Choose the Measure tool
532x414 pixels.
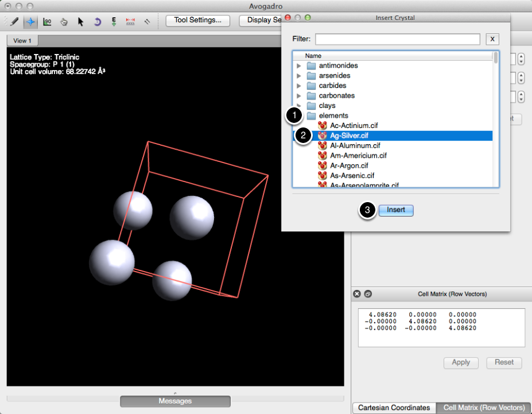[130, 21]
